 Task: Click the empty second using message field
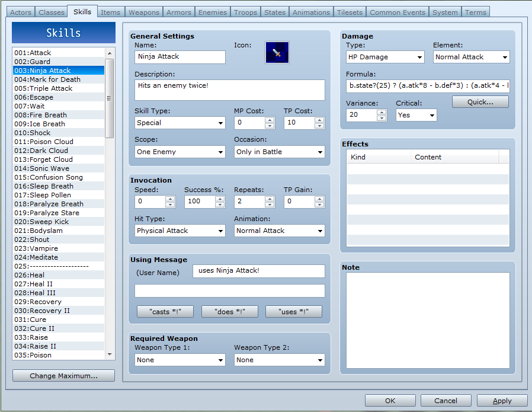tap(230, 291)
